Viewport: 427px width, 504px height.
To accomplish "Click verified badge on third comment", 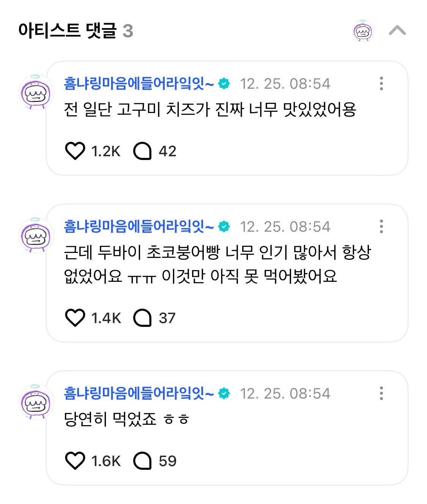I will (224, 394).
